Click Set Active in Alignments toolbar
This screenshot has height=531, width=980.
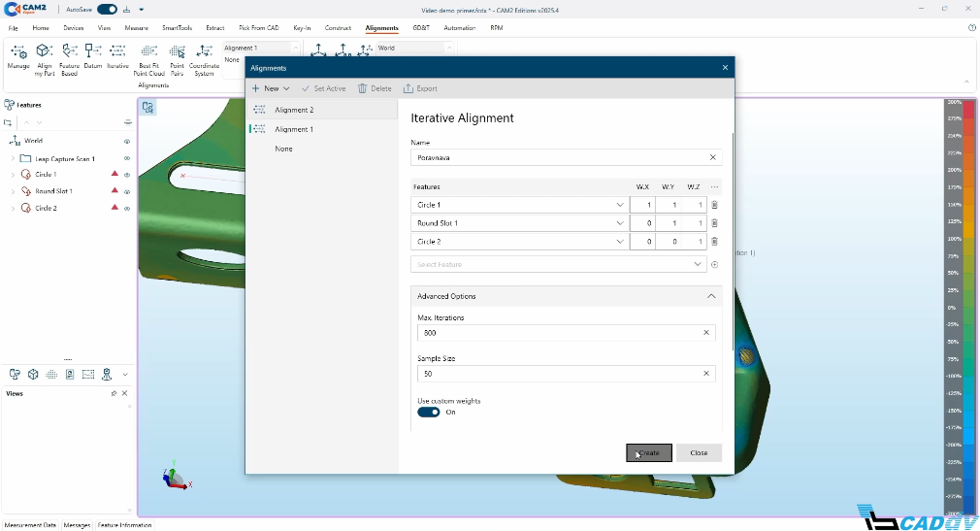point(323,88)
